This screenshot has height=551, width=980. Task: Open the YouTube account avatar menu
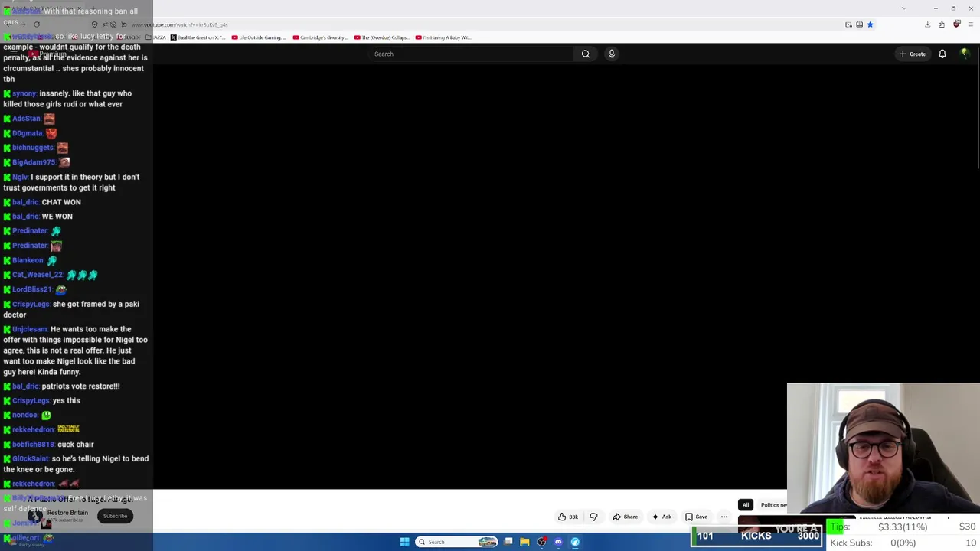[965, 54]
